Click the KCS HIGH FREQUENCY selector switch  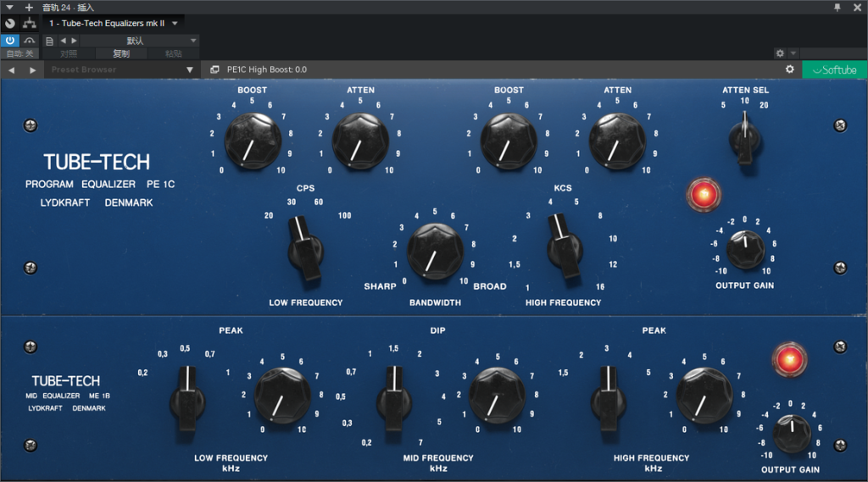point(564,247)
